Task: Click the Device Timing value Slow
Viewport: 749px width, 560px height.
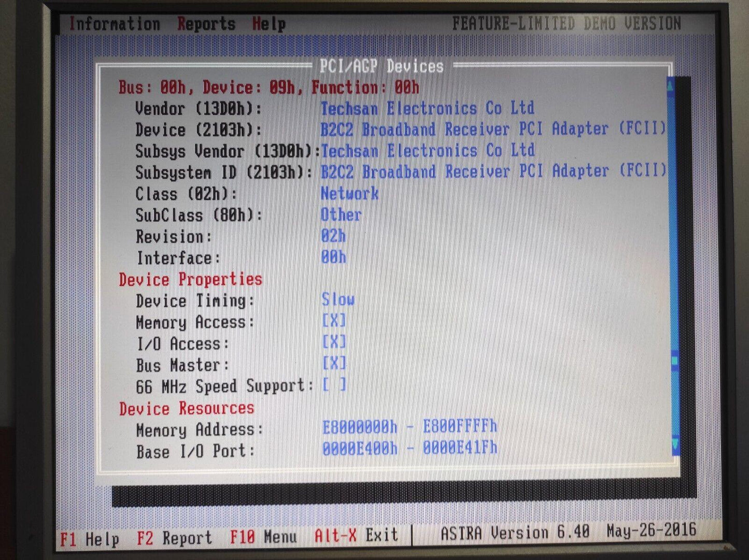Action: point(338,299)
